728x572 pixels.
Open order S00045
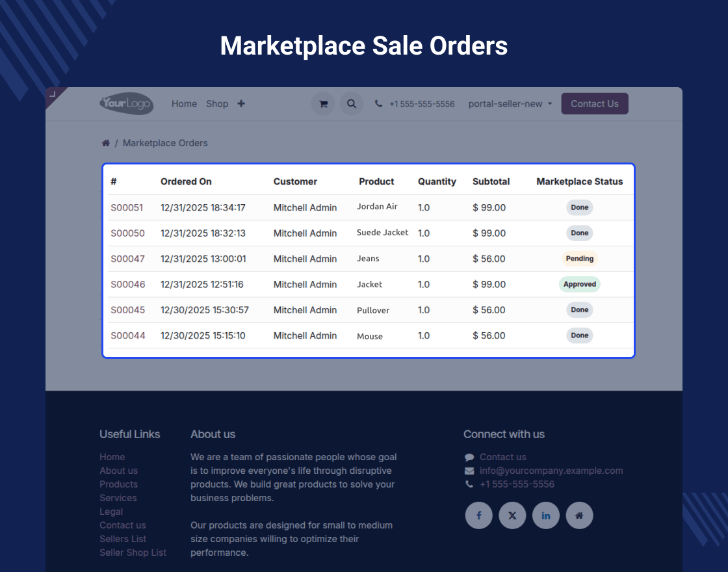[x=127, y=309]
